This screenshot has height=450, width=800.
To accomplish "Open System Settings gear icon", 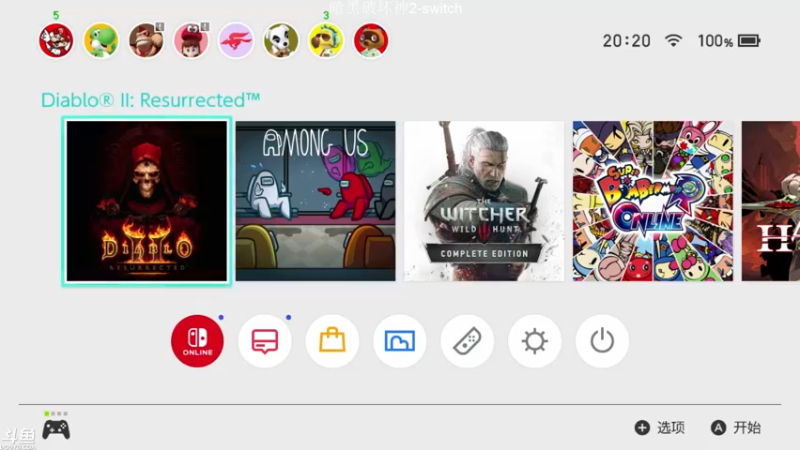I will [535, 341].
